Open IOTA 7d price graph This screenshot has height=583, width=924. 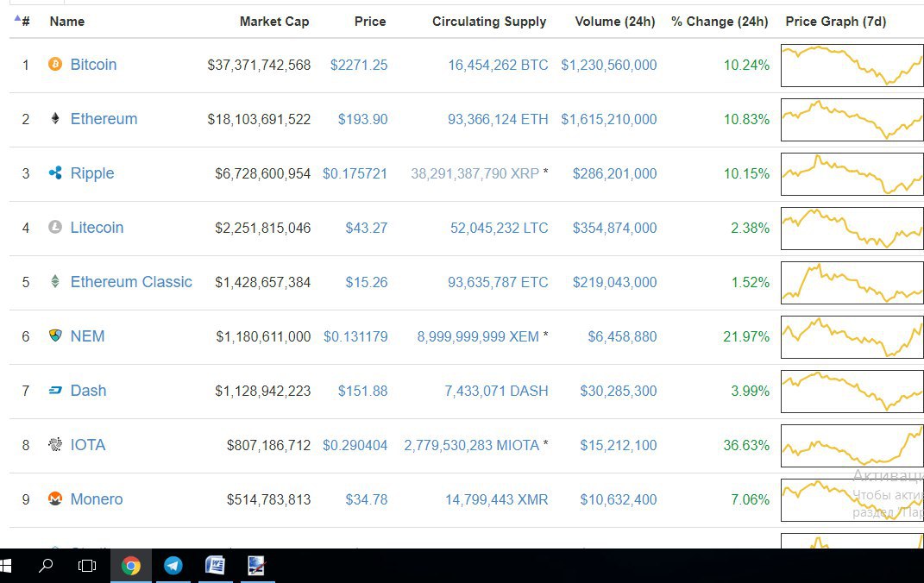point(852,446)
